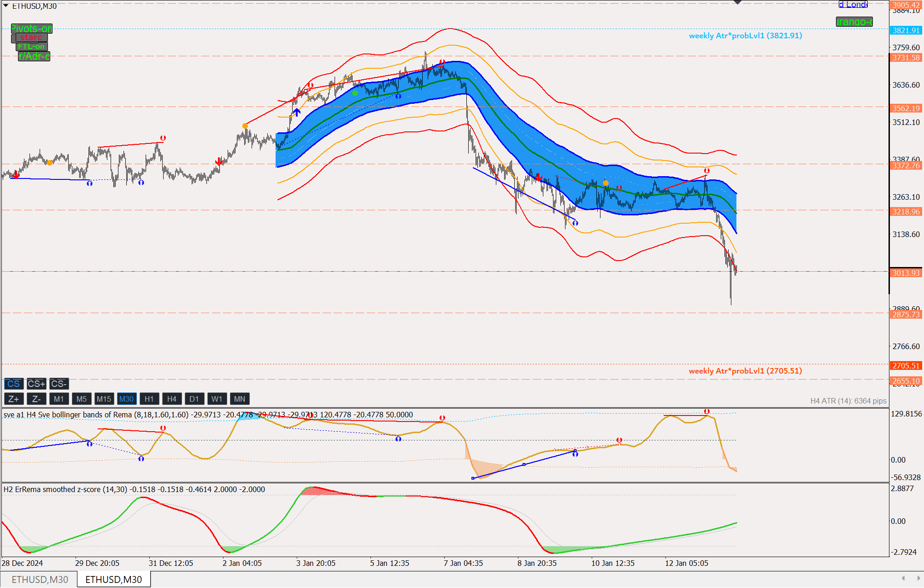Click the CS button
The image size is (924, 588).
[13, 384]
